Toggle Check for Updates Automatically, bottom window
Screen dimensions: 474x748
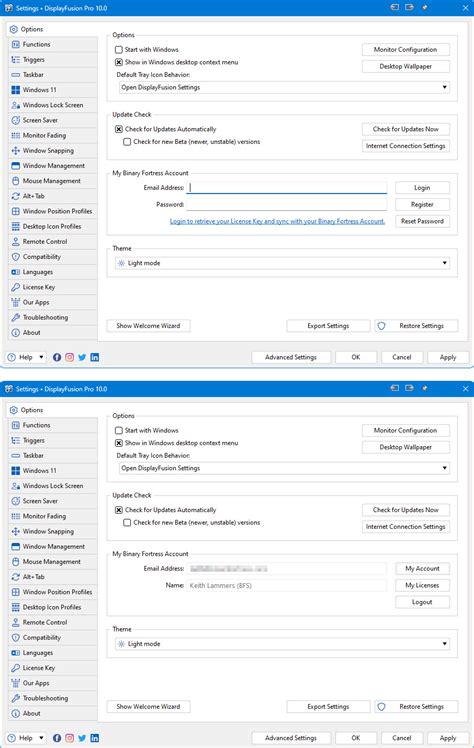[x=119, y=510]
